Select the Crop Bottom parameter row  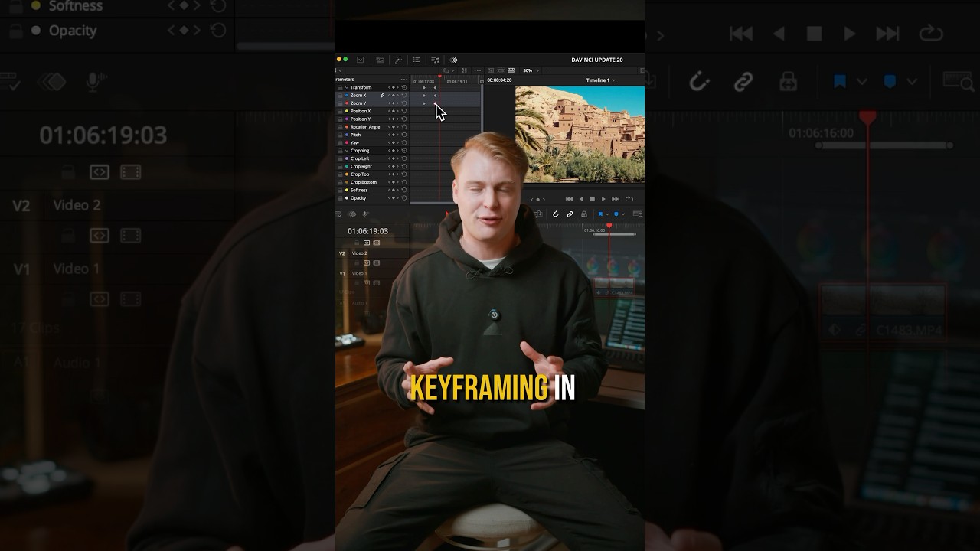(372, 182)
